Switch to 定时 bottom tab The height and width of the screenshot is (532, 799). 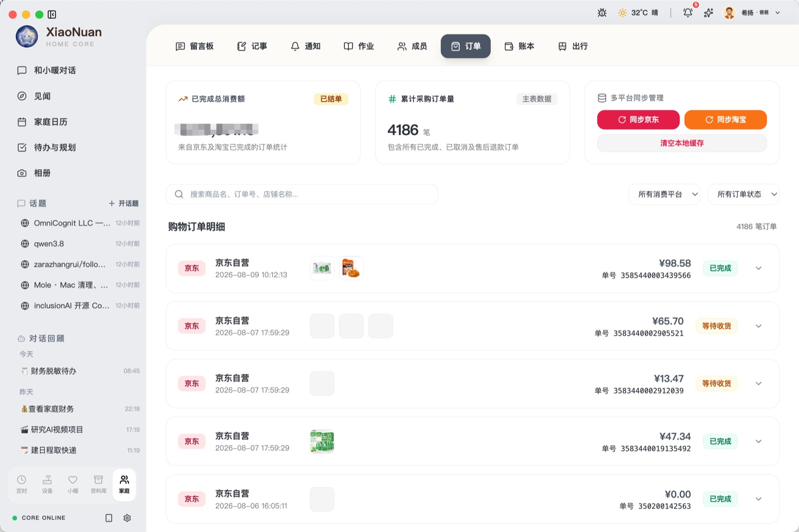click(x=21, y=485)
